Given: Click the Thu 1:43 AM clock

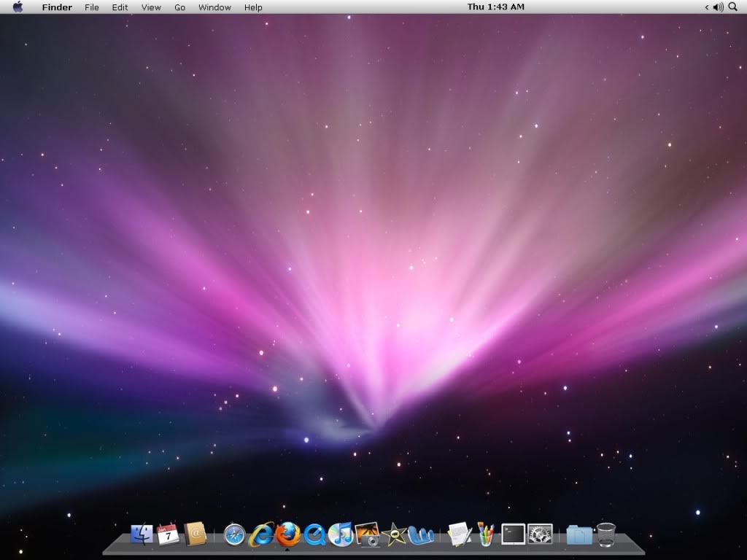Looking at the screenshot, I should point(495,7).
